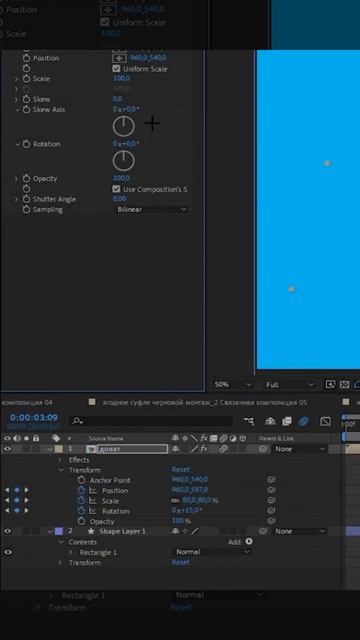
Task: Expand Rectangle 1 properties
Action: point(70,552)
